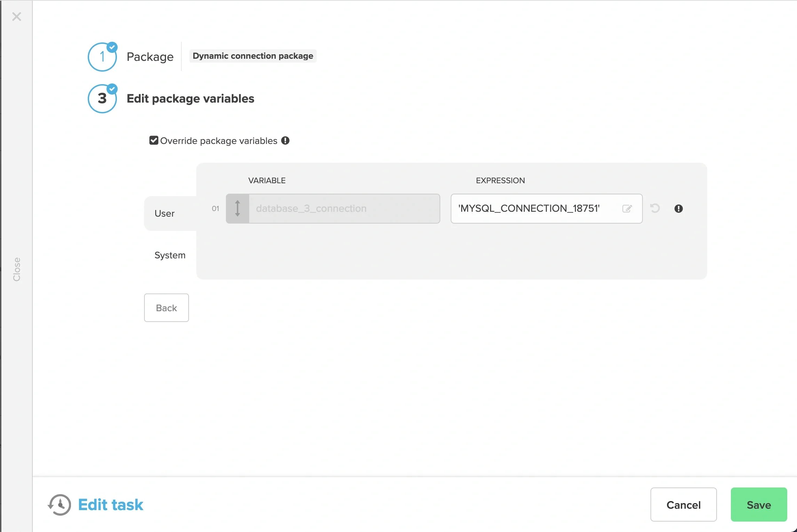Show info for Override package variables
The image size is (797, 532).
coord(285,140)
